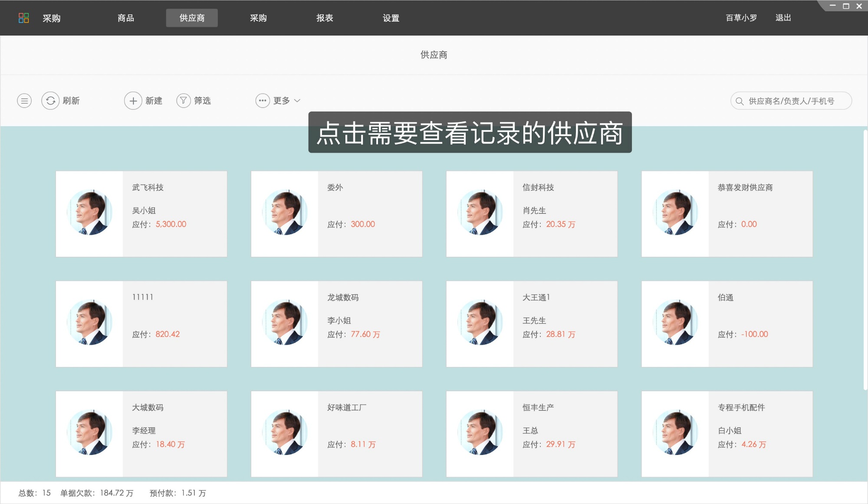This screenshot has height=504, width=868.
Task: Open the colorful grid app icon top-left
Action: [x=24, y=18]
